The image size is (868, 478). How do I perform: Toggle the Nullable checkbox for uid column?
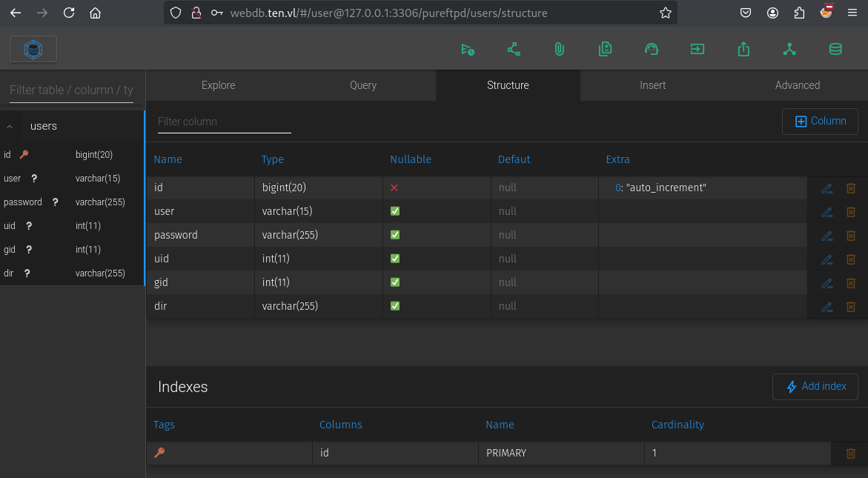click(394, 259)
